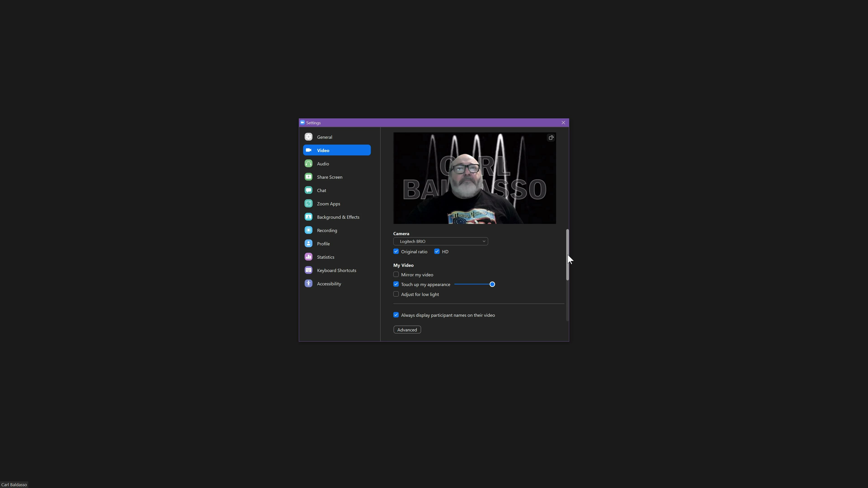Click the Advanced button
The height and width of the screenshot is (488, 868).
pyautogui.click(x=407, y=330)
